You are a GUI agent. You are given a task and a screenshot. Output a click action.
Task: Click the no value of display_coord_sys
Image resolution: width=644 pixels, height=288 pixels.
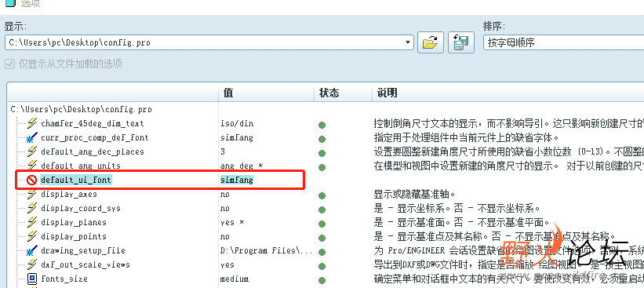coord(224,208)
